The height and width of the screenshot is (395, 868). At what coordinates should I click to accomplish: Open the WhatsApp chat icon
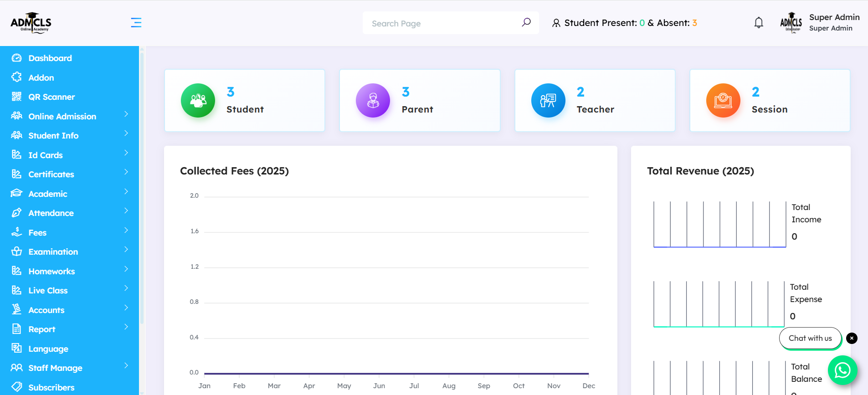tap(842, 370)
